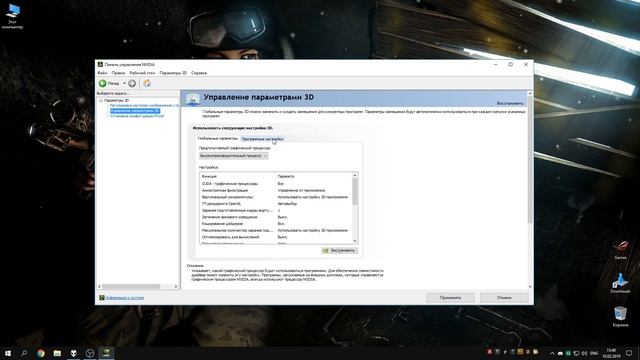Show hidden tray icons chevron
The width and height of the screenshot is (640, 360).
tap(552, 353)
